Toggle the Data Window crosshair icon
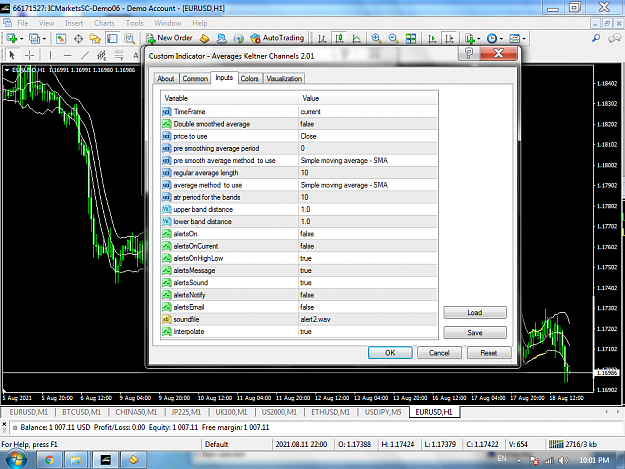 (x=78, y=39)
